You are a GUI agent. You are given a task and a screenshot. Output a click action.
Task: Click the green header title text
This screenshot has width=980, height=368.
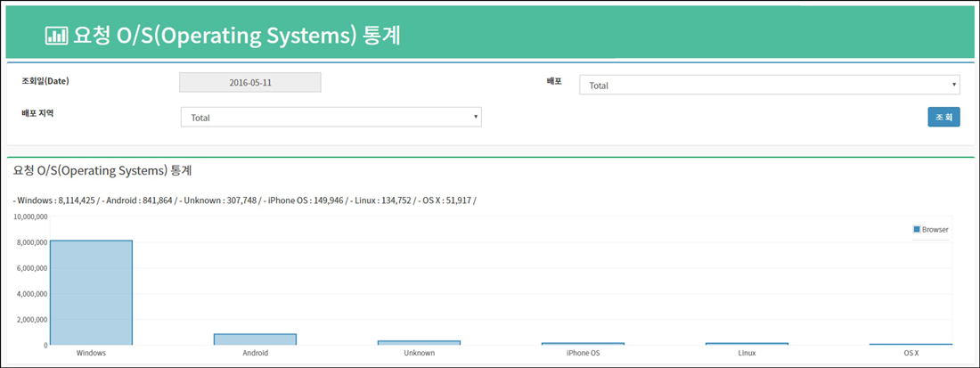pos(238,36)
